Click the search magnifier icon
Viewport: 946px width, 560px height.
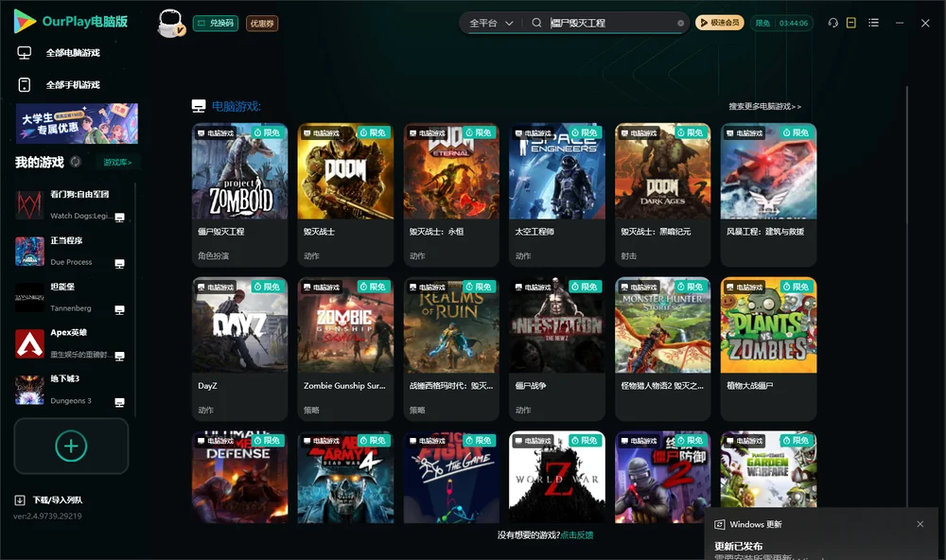point(536,23)
